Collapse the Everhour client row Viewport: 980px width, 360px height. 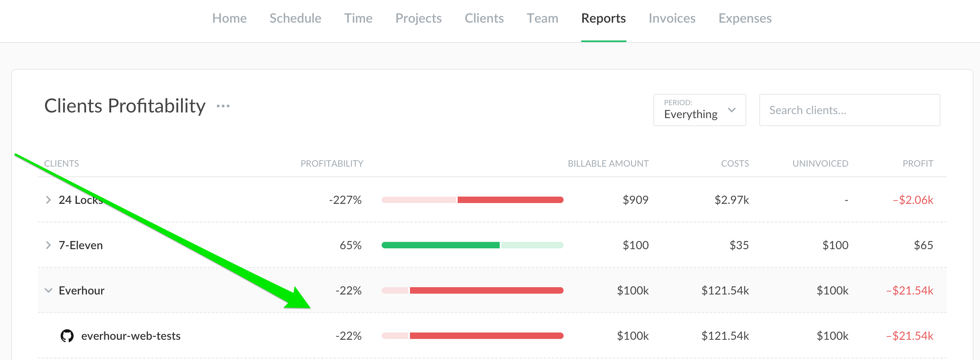click(x=48, y=290)
